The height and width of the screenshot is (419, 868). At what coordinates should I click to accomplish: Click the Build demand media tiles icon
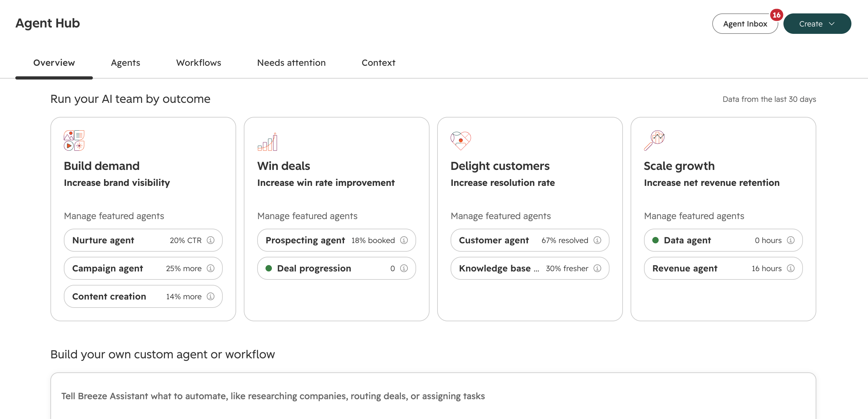(74, 140)
